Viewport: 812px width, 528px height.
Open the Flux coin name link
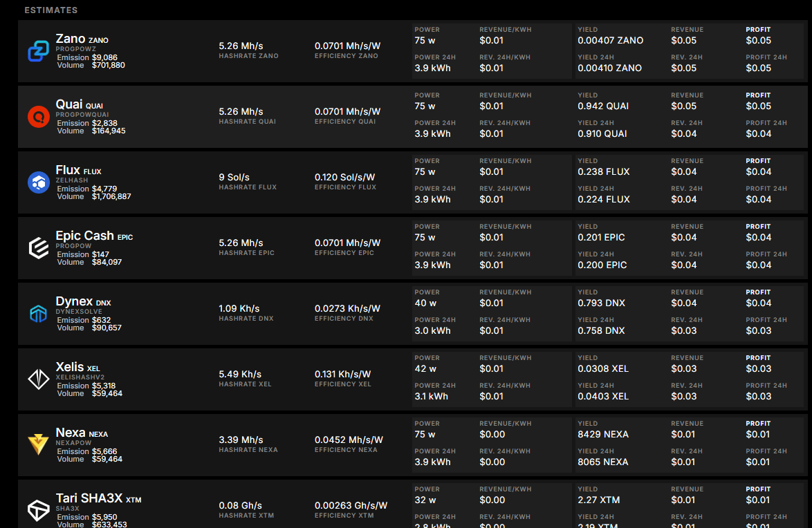tap(68, 170)
